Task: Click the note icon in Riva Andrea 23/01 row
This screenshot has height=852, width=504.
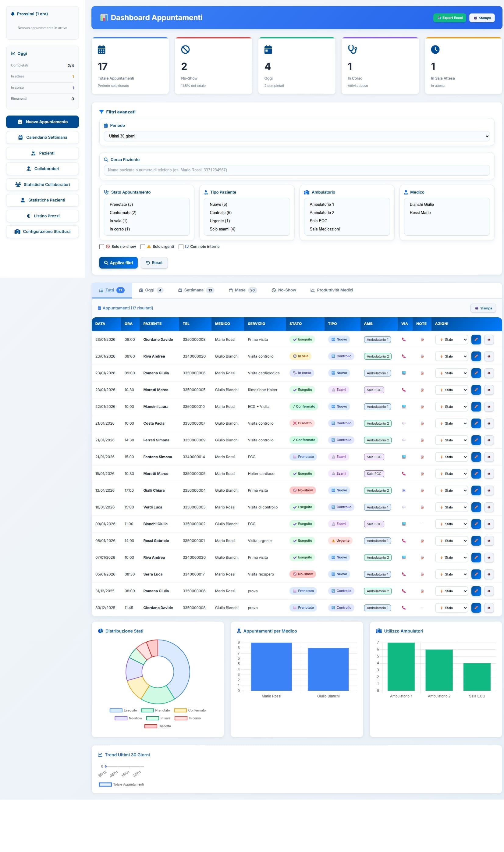Action: coord(422,356)
